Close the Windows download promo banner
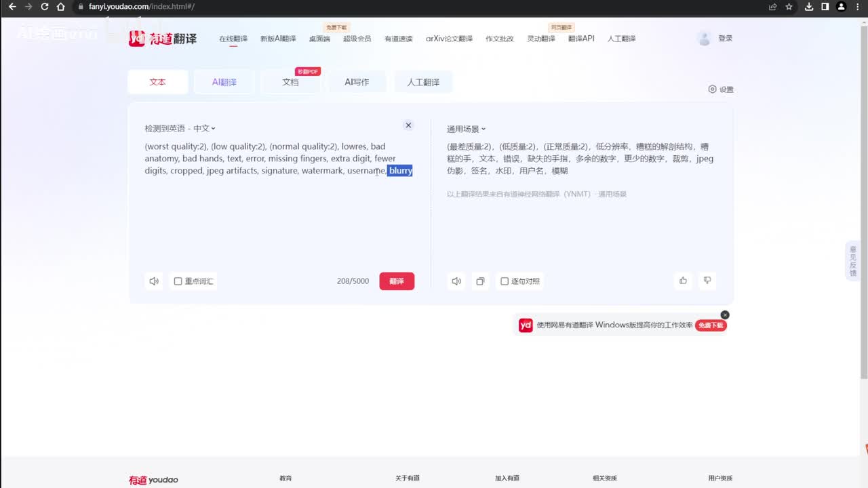This screenshot has height=488, width=868. pyautogui.click(x=725, y=315)
